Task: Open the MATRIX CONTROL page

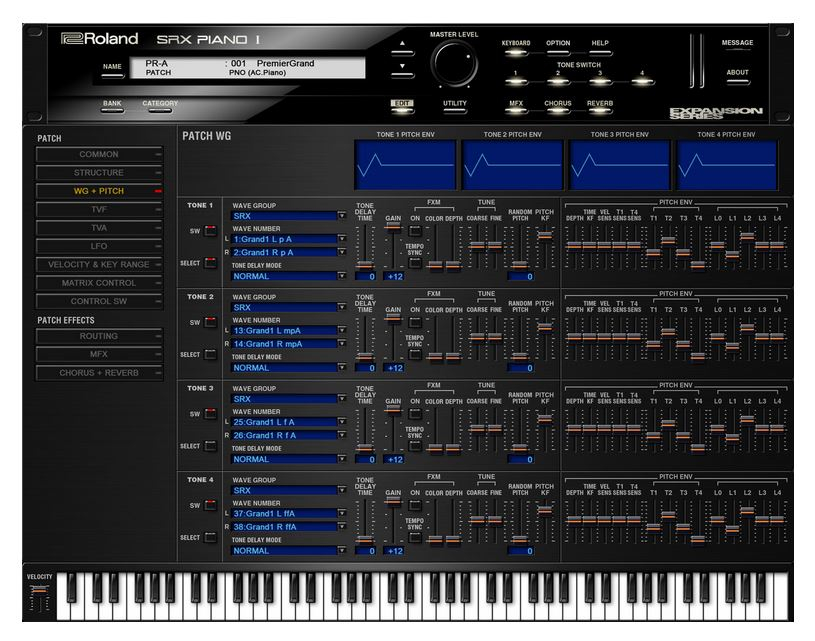Action: 99,283
